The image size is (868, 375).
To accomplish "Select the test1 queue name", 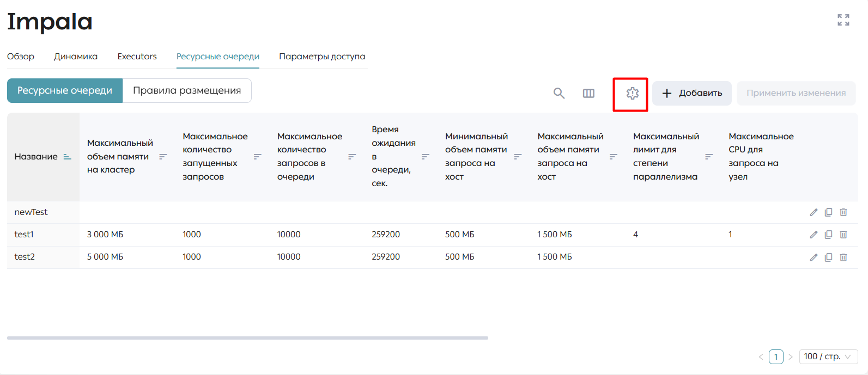I will coord(24,235).
